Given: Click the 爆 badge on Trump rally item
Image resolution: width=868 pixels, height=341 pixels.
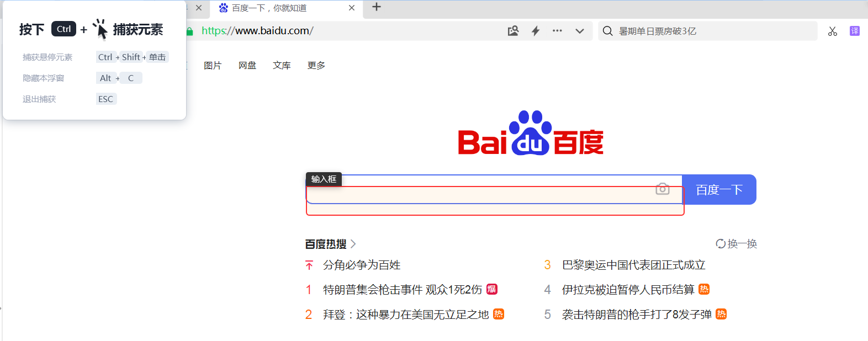Looking at the screenshot, I should pyautogui.click(x=492, y=289).
